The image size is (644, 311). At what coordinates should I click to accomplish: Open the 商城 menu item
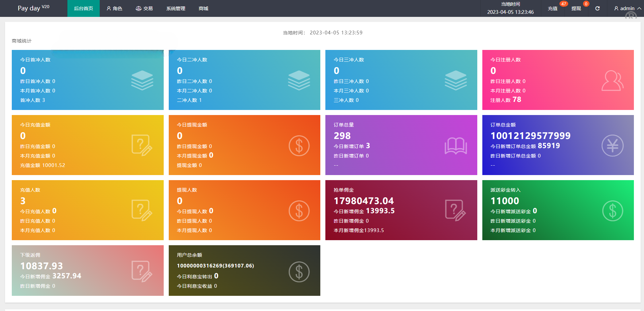click(203, 8)
